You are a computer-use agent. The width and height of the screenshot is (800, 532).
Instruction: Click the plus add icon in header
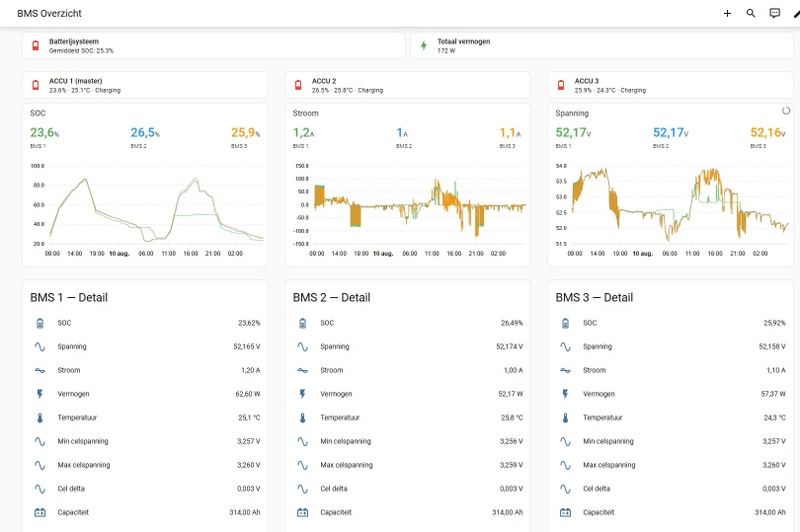pos(727,13)
